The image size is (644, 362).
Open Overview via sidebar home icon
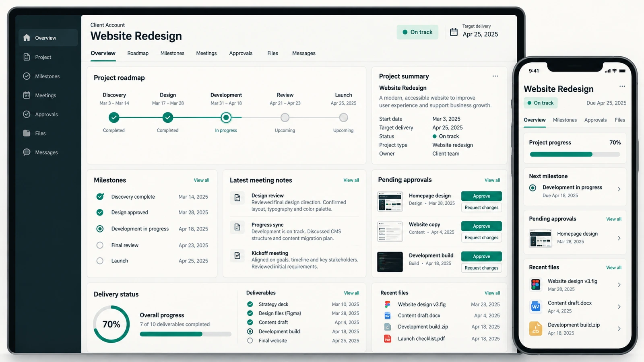(x=27, y=38)
